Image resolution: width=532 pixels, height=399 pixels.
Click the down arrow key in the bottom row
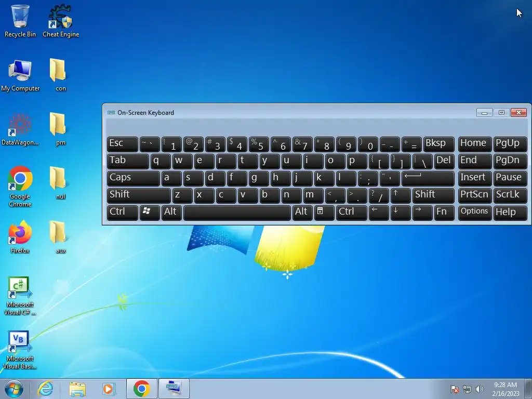401,212
